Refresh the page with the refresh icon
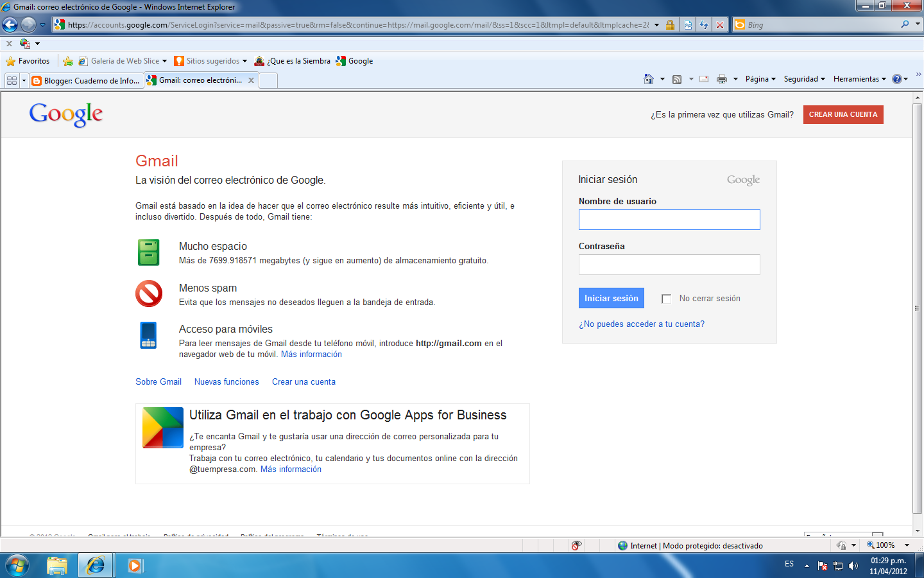924x578 pixels. click(704, 24)
